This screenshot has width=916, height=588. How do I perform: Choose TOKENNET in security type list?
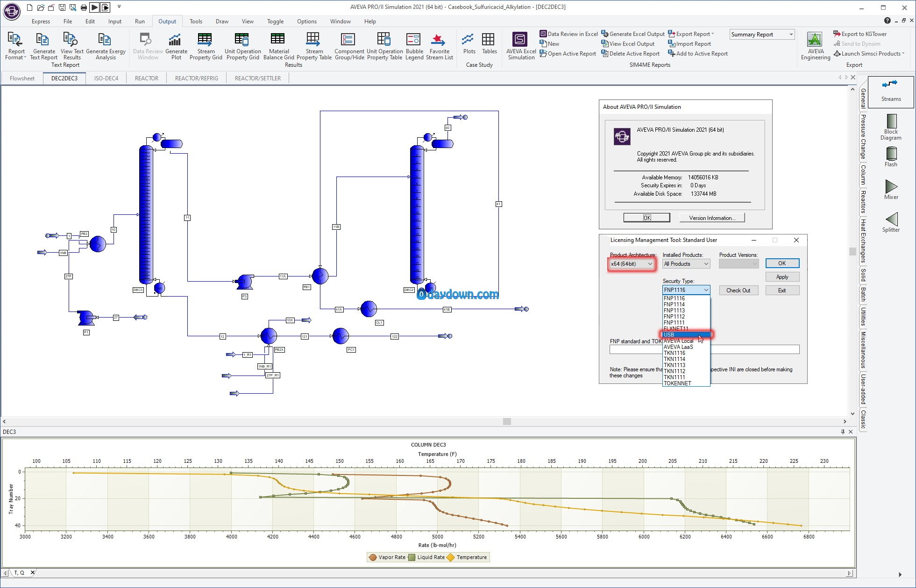point(686,383)
